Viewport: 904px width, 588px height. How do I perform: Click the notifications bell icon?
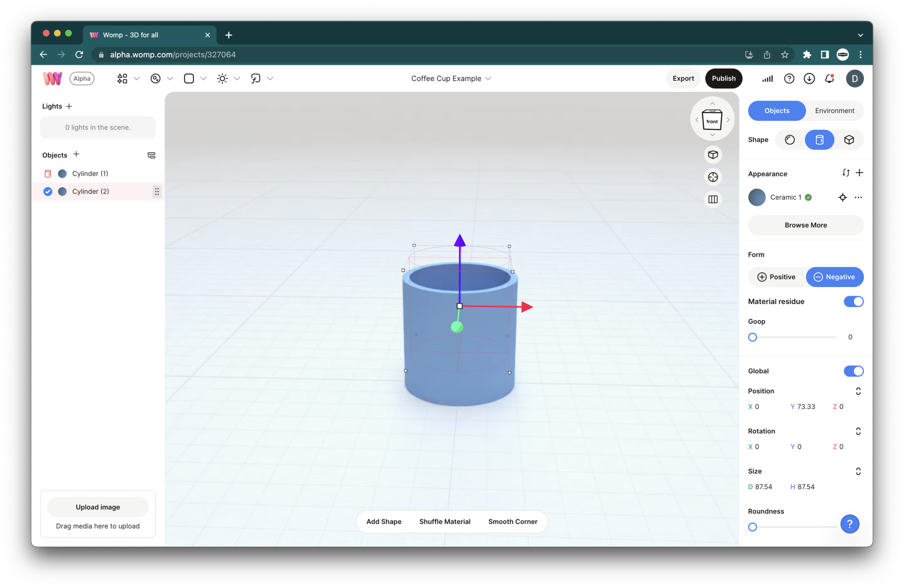pyautogui.click(x=829, y=78)
